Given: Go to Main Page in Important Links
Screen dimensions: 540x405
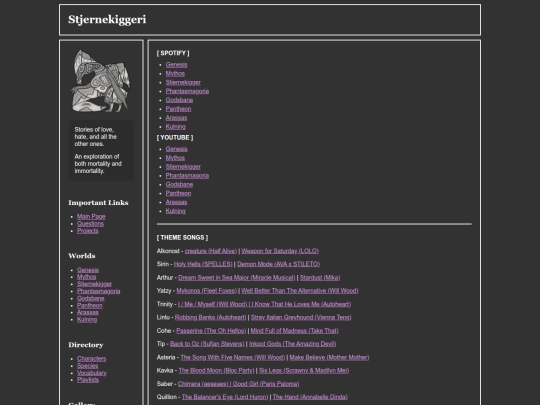Looking at the screenshot, I should [x=91, y=217].
